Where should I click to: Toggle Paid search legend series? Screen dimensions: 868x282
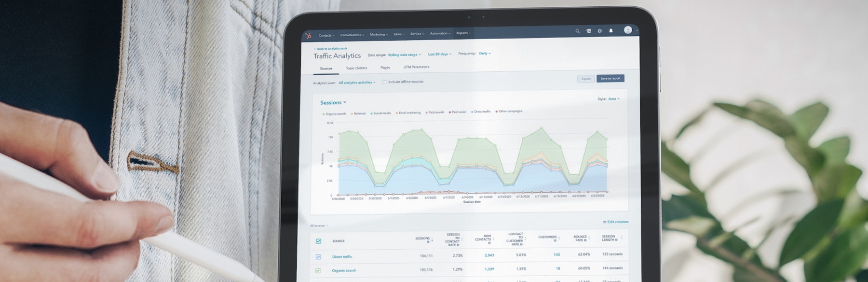point(434,112)
